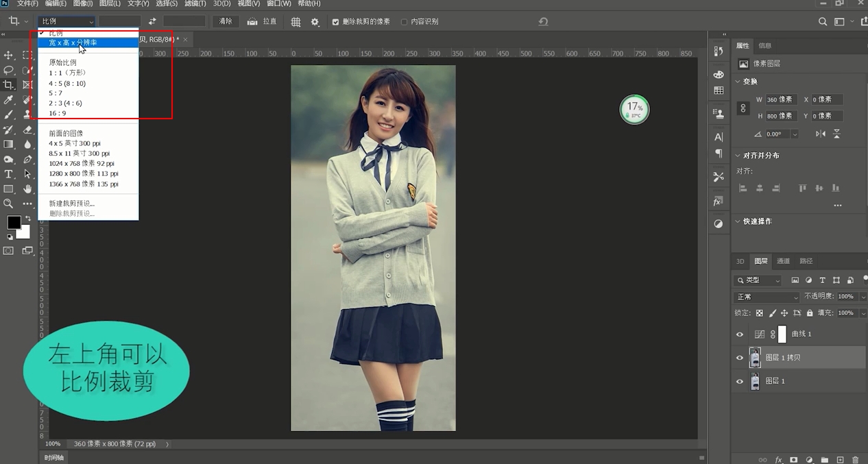
Task: Create new adjustment layer icon
Action: pos(809,460)
